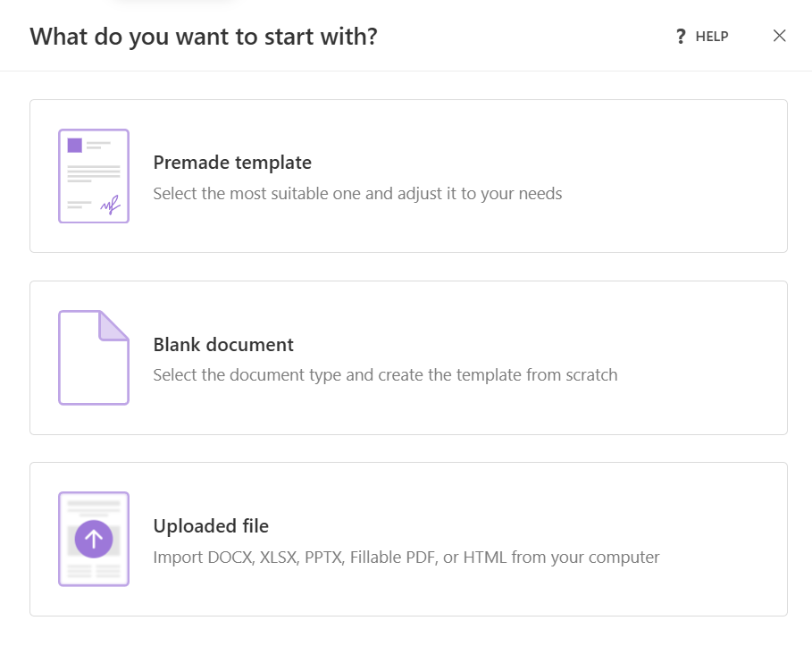
Task: Click the Premade template document icon
Action: point(93,175)
